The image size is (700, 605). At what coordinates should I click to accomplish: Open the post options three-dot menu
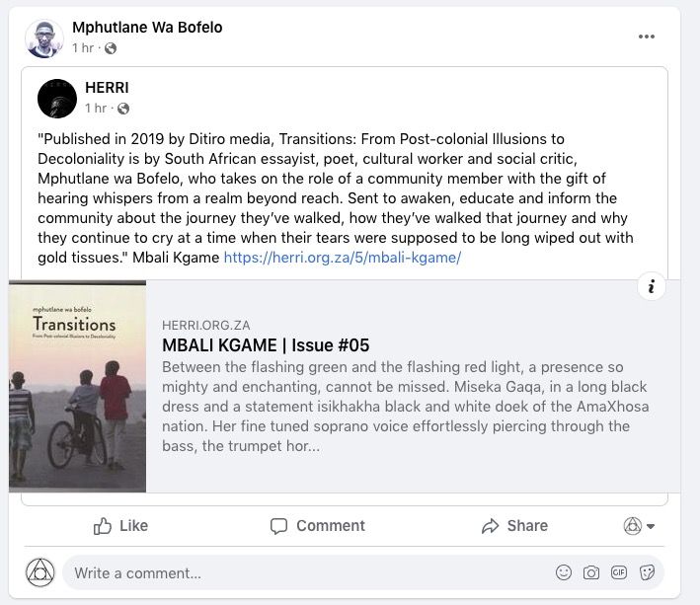click(x=647, y=38)
